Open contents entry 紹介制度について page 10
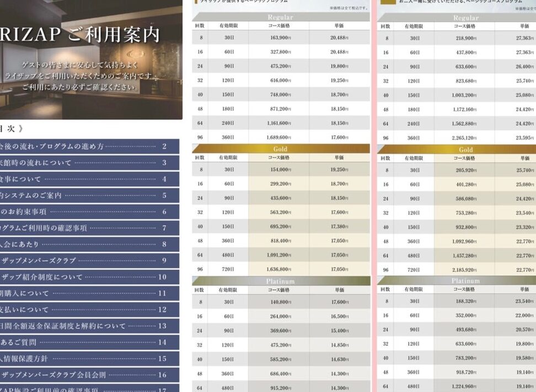Screen dimensions: 536x392 89,277
